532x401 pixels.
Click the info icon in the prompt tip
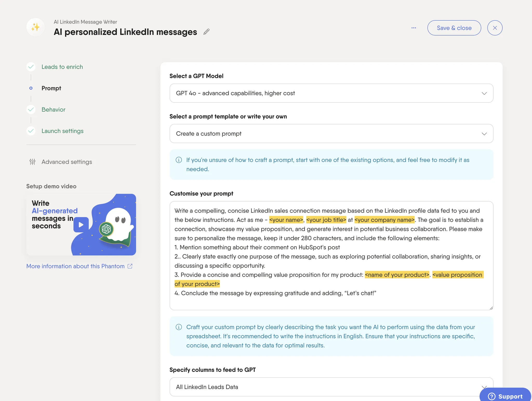click(179, 160)
